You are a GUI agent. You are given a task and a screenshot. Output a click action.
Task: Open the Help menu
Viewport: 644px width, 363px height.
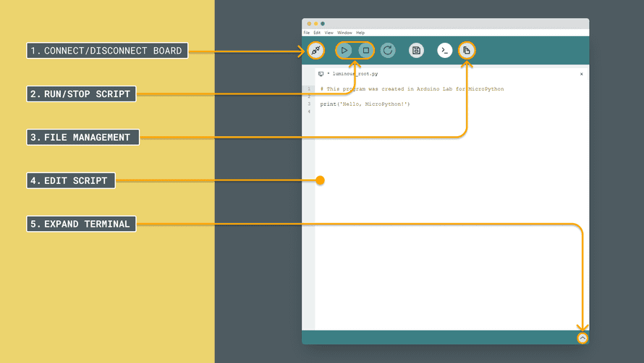(360, 33)
